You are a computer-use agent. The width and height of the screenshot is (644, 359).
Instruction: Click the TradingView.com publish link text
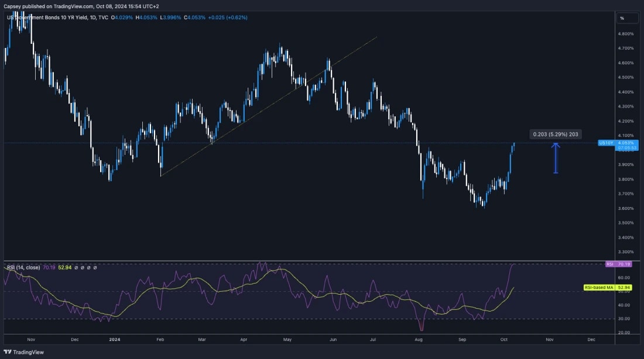pos(70,6)
